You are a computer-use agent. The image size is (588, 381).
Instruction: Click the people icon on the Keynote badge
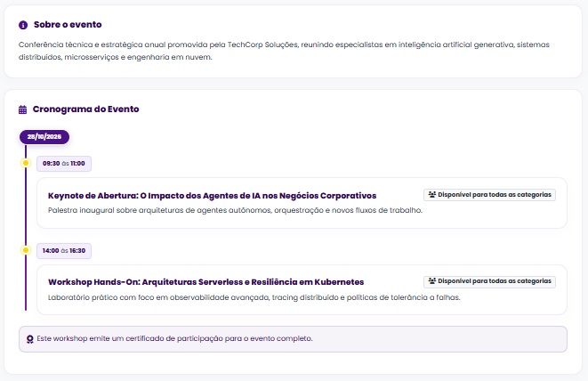pos(432,195)
